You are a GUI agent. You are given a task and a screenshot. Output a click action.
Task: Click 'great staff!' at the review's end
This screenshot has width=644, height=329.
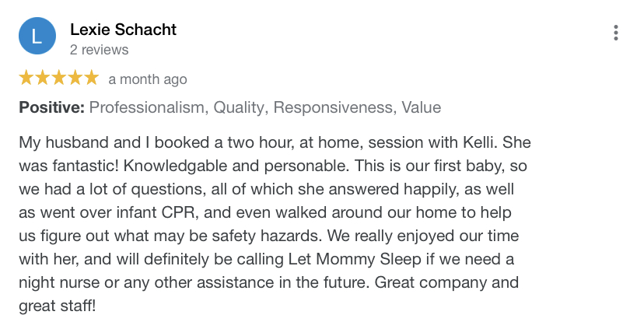[57, 306]
